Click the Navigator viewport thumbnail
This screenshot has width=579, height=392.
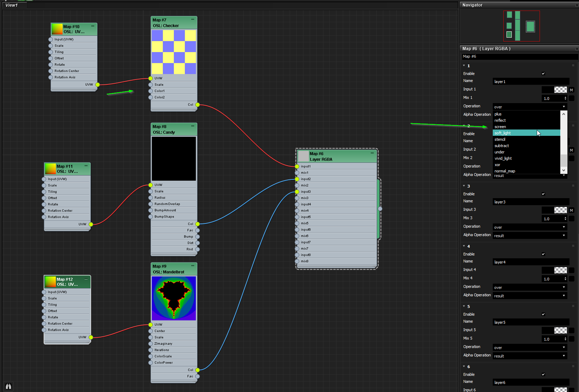coord(521,26)
